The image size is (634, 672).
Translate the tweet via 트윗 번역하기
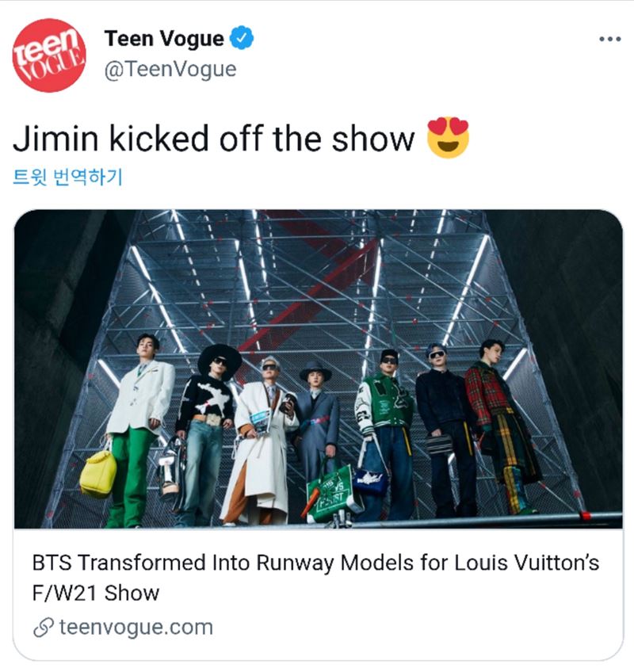(x=67, y=177)
